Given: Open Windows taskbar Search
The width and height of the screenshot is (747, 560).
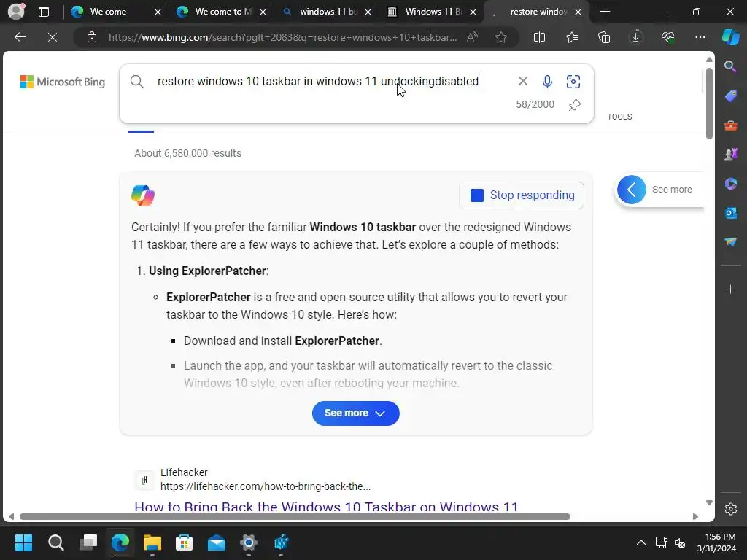Looking at the screenshot, I should click(55, 542).
